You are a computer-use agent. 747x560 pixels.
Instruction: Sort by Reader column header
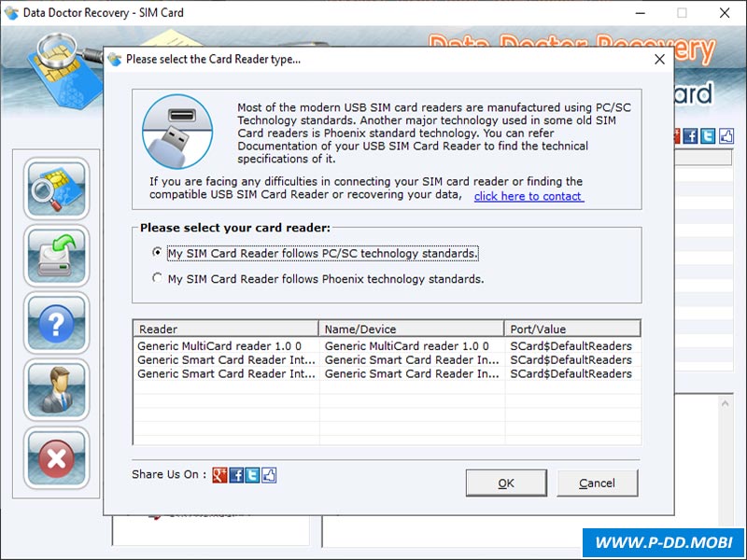pos(226,329)
